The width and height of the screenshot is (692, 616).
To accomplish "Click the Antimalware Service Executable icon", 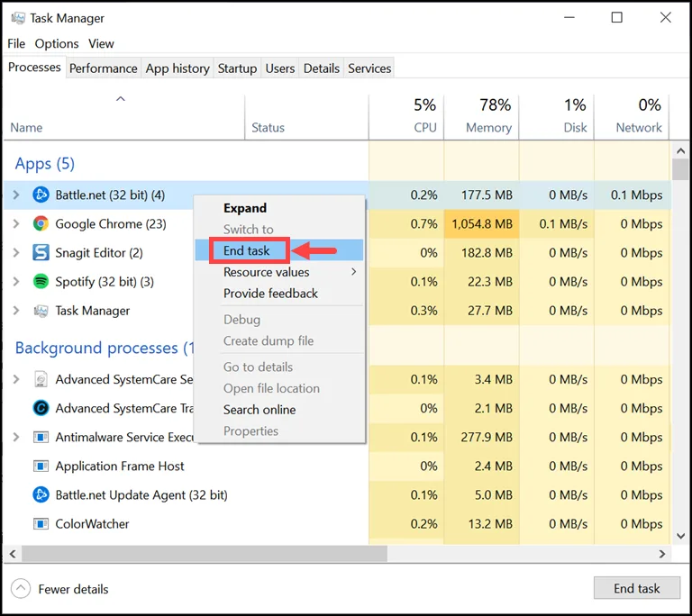I will tap(41, 438).
